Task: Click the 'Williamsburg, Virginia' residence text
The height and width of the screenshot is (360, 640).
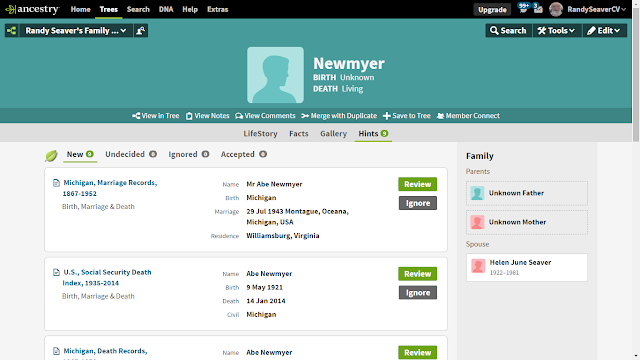Action: pos(282,236)
